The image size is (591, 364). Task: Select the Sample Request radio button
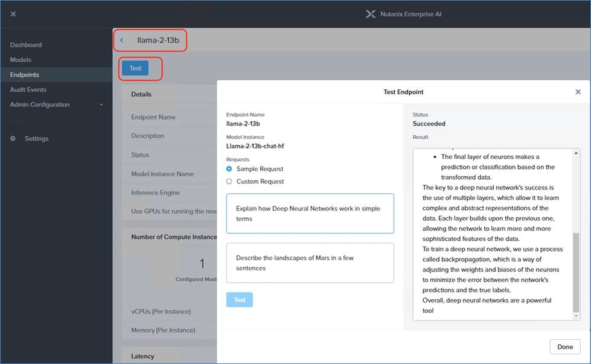pos(229,169)
